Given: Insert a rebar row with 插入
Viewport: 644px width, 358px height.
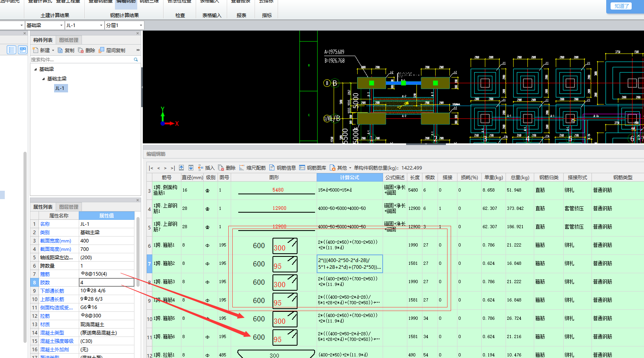Looking at the screenshot, I should click(206, 168).
